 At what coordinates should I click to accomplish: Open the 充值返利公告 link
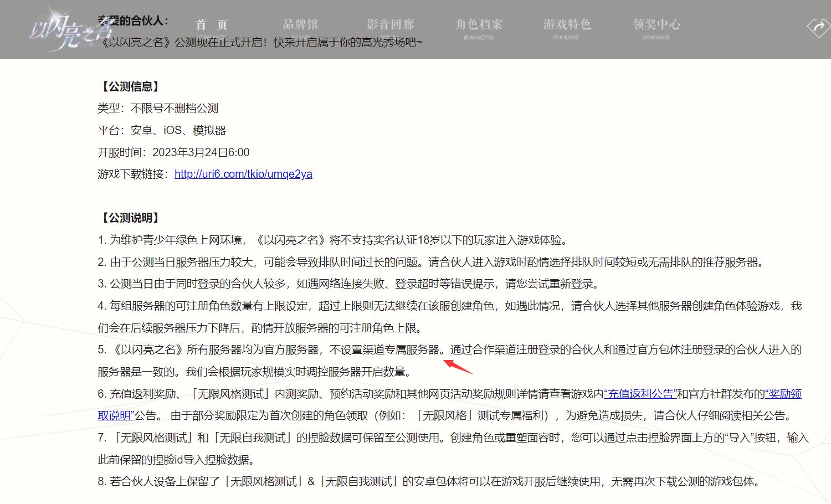640,394
